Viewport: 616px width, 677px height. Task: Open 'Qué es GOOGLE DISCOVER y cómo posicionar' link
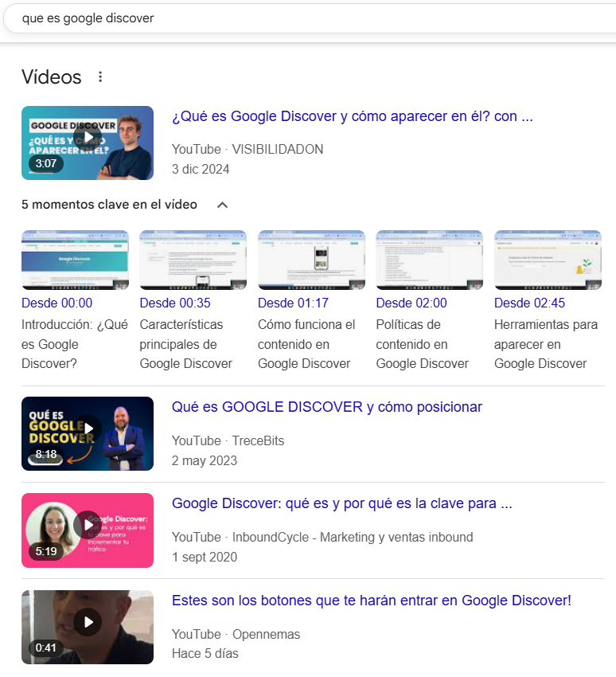coord(326,407)
